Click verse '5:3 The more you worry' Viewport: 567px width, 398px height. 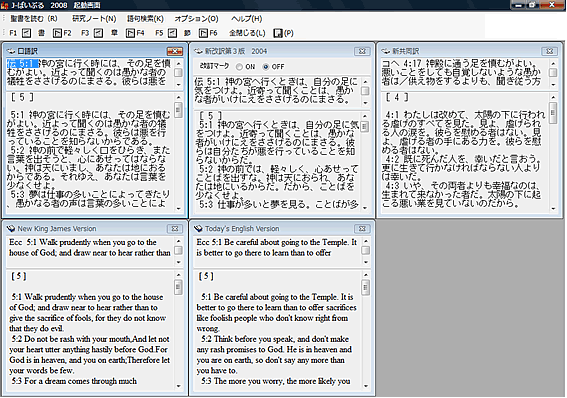[x=276, y=381]
